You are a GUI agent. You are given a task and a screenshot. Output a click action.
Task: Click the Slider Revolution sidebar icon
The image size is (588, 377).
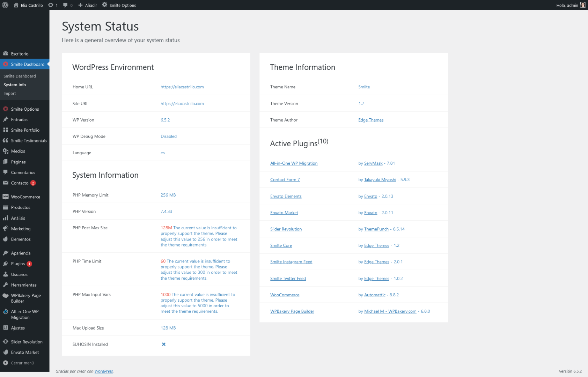(6, 342)
